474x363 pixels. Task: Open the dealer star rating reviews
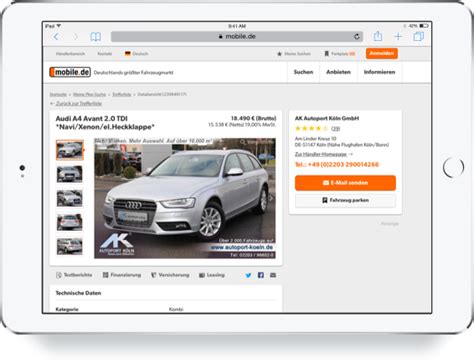[x=317, y=128]
